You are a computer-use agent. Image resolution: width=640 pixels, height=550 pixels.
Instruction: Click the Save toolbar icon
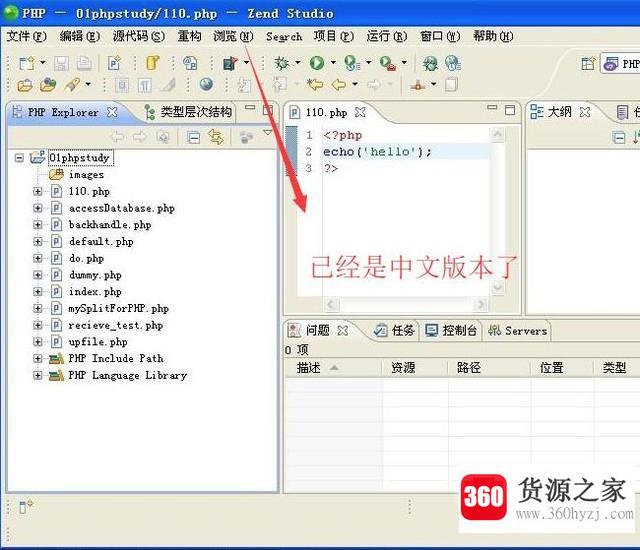pyautogui.click(x=62, y=63)
